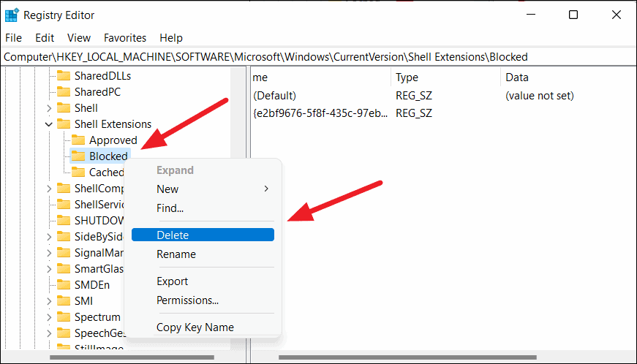The width and height of the screenshot is (637, 364).
Task: Select the Approved key label
Action: point(113,140)
